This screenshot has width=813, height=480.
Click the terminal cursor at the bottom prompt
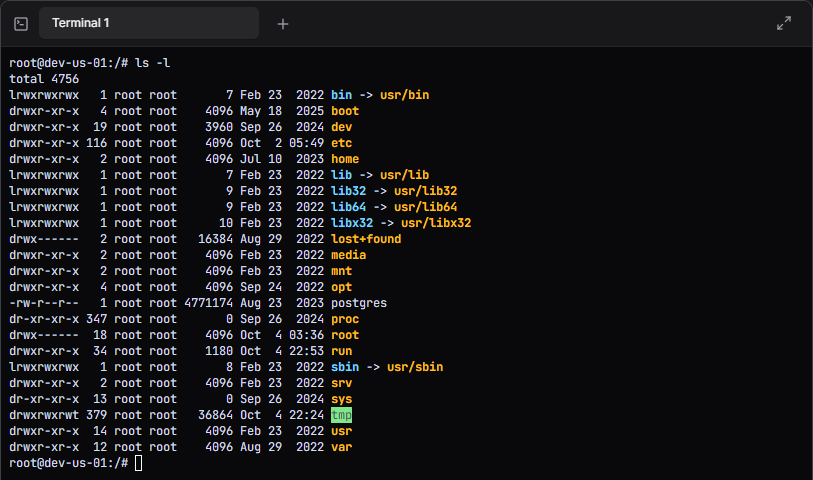click(138, 463)
